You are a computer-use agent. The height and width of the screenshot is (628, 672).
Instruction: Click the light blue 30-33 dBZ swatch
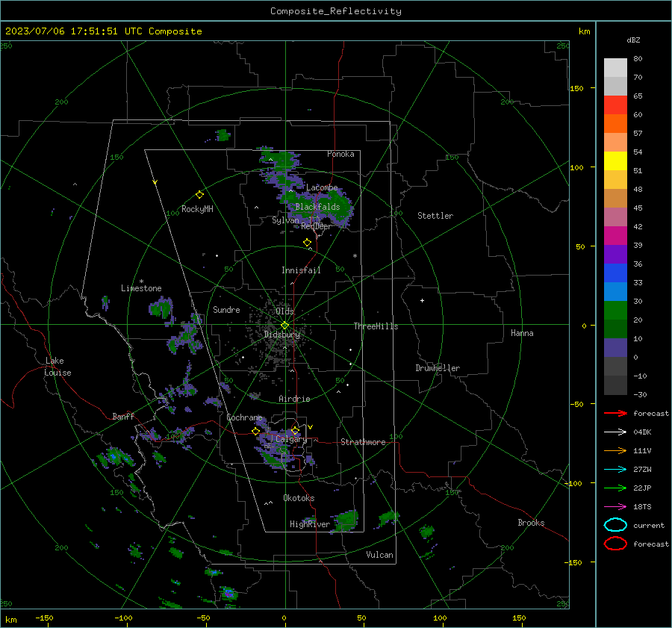click(x=615, y=292)
